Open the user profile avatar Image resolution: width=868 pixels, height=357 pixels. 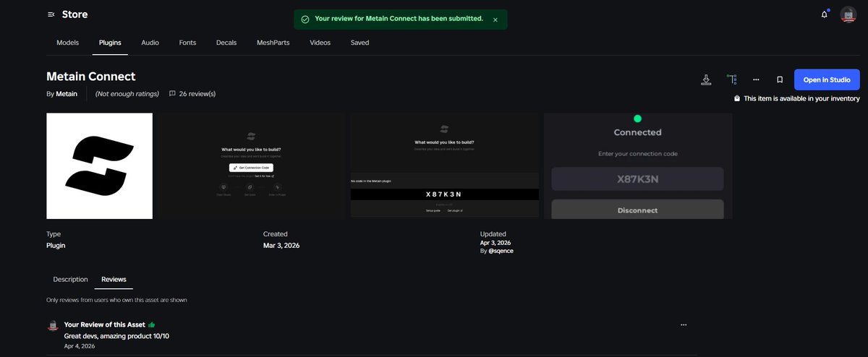point(848,14)
